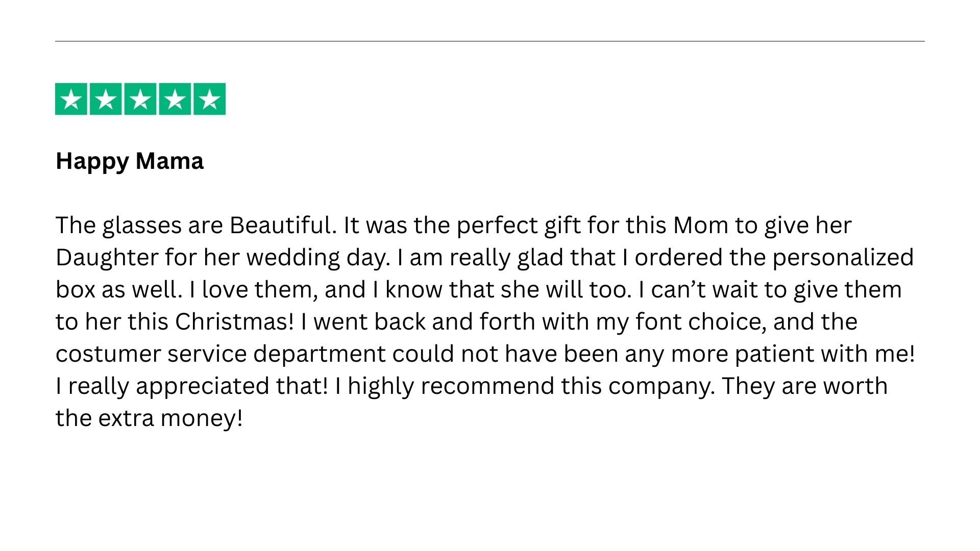The height and width of the screenshot is (551, 980).
Task: Select the fifth star in the rating
Action: coord(209,99)
